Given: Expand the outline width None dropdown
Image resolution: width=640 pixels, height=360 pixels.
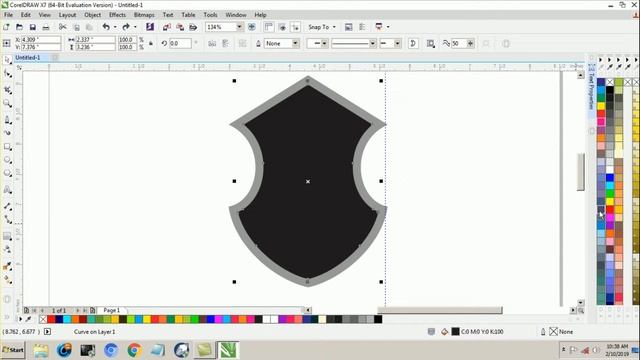Looking at the screenshot, I should tap(295, 43).
